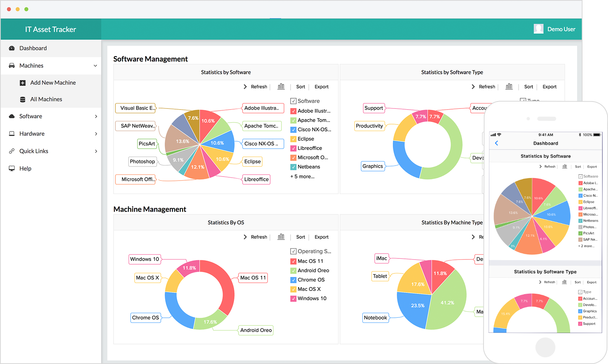The width and height of the screenshot is (608, 364).
Task: Uncheck Adobe Illustrator in the software legend
Action: pyautogui.click(x=293, y=111)
